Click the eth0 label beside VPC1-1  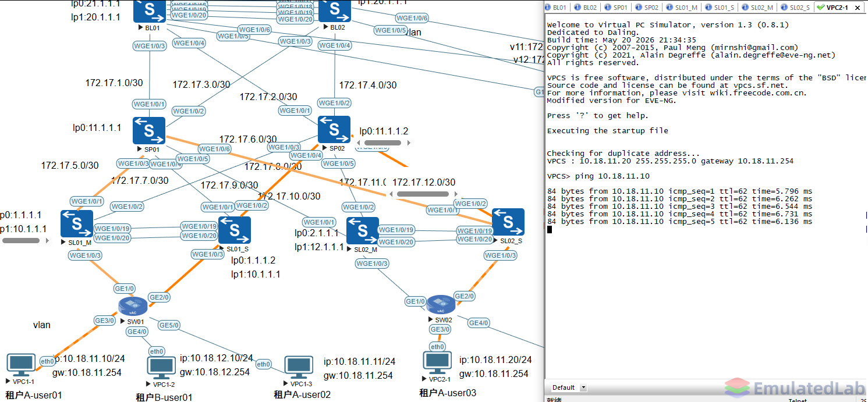[47, 361]
